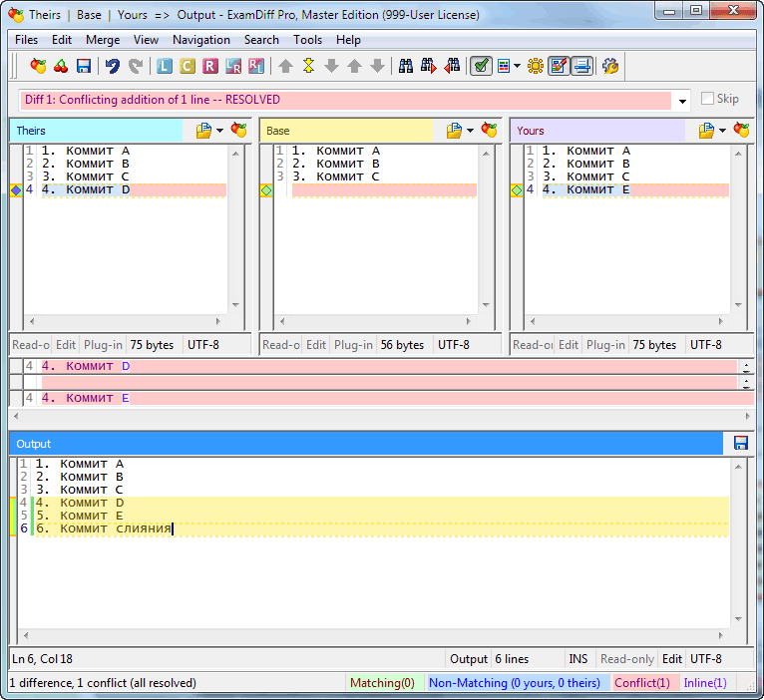Click the INS indicator in status bar
The width and height of the screenshot is (764, 700).
(578, 659)
